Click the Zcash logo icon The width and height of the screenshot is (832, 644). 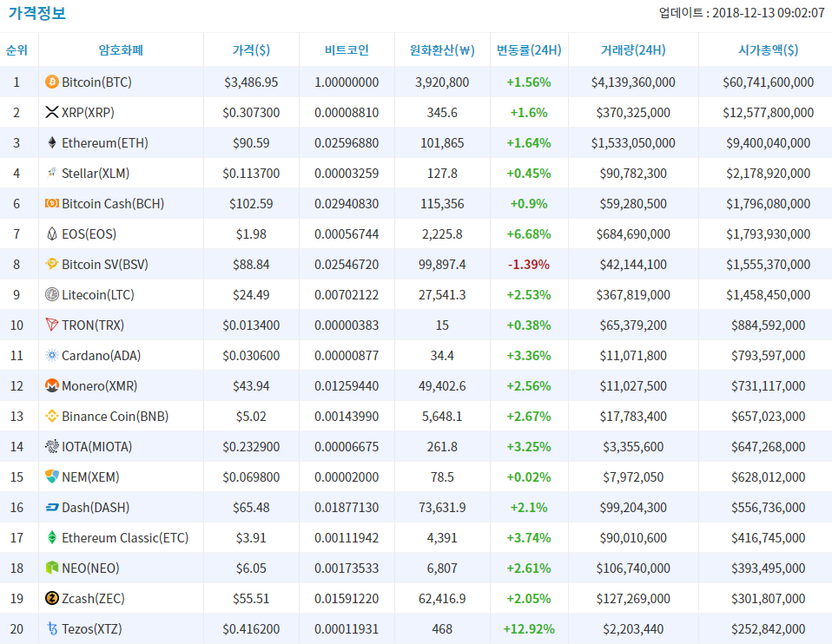(51, 598)
